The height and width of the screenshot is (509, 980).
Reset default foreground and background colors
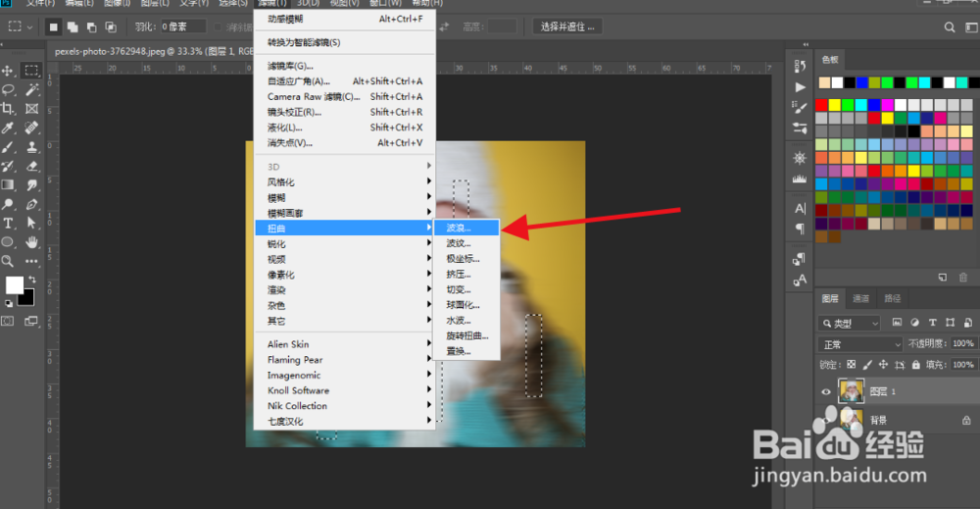point(9,303)
